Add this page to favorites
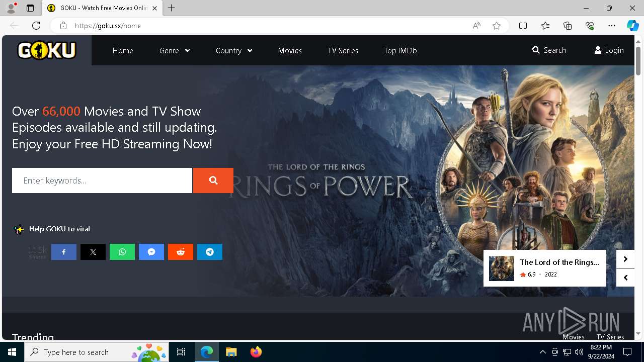Viewport: 644px width, 362px height. (497, 26)
